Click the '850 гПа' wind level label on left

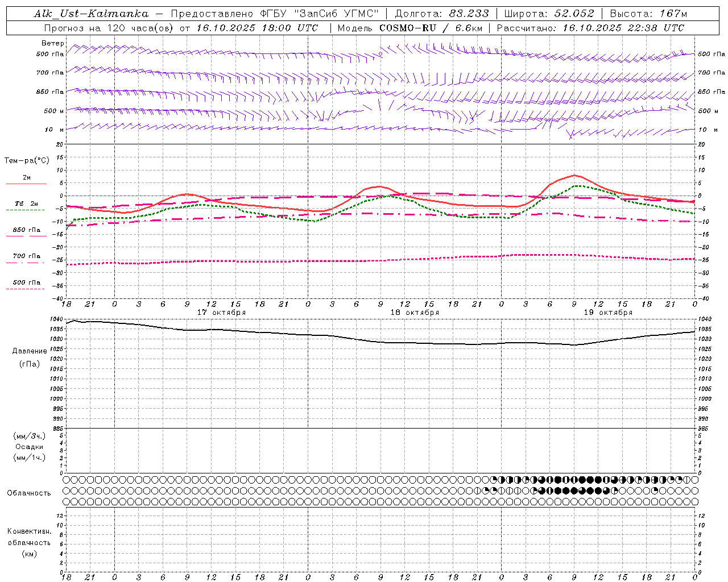50,92
